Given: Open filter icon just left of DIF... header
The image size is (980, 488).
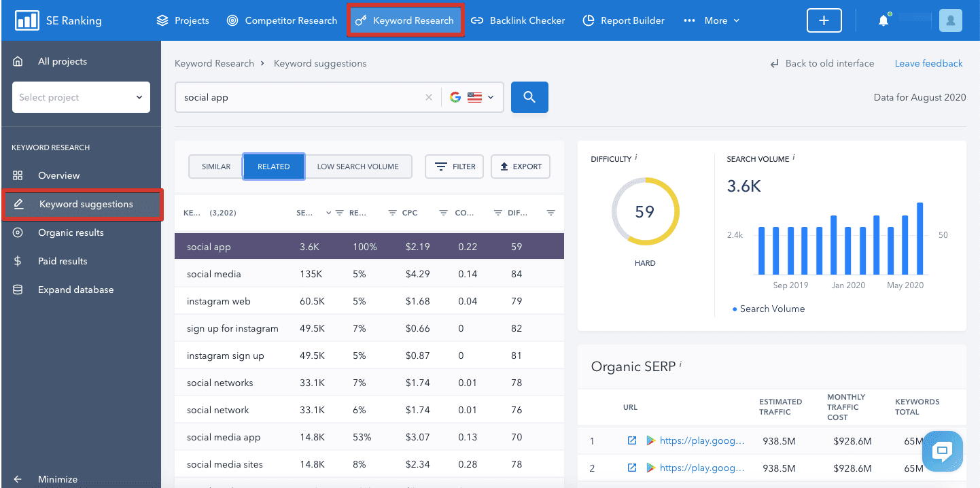Looking at the screenshot, I should coord(498,213).
